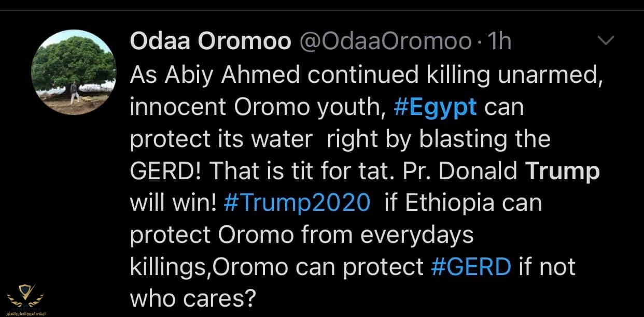Follow the blue #GERD hashtag link
This screenshot has height=317, width=644.
pyautogui.click(x=471, y=266)
